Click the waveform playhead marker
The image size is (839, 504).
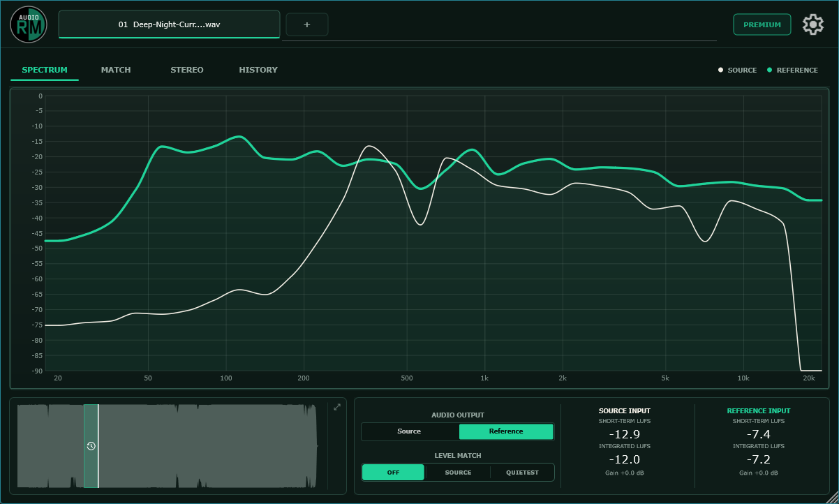(x=98, y=446)
